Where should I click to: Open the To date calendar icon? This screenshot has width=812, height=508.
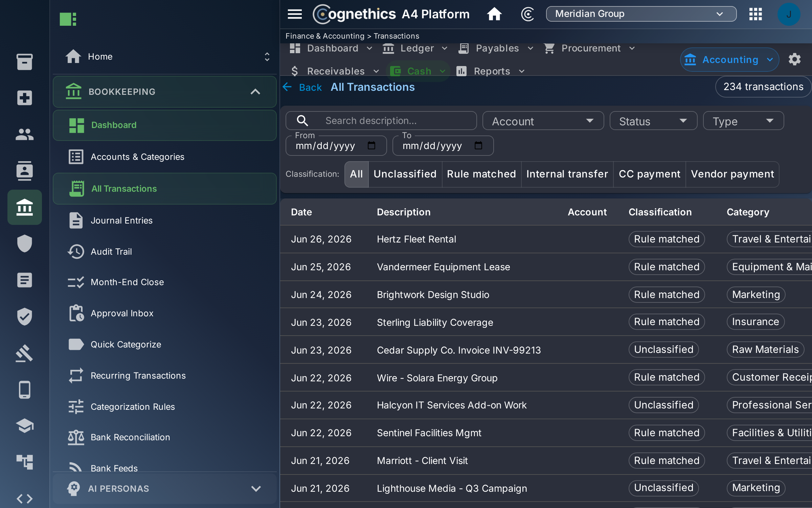tap(478, 146)
